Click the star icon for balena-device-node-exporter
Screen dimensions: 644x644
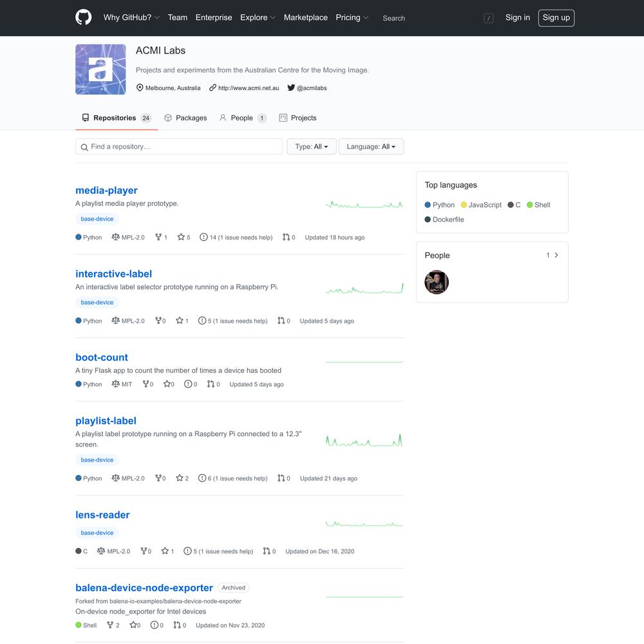[133, 625]
